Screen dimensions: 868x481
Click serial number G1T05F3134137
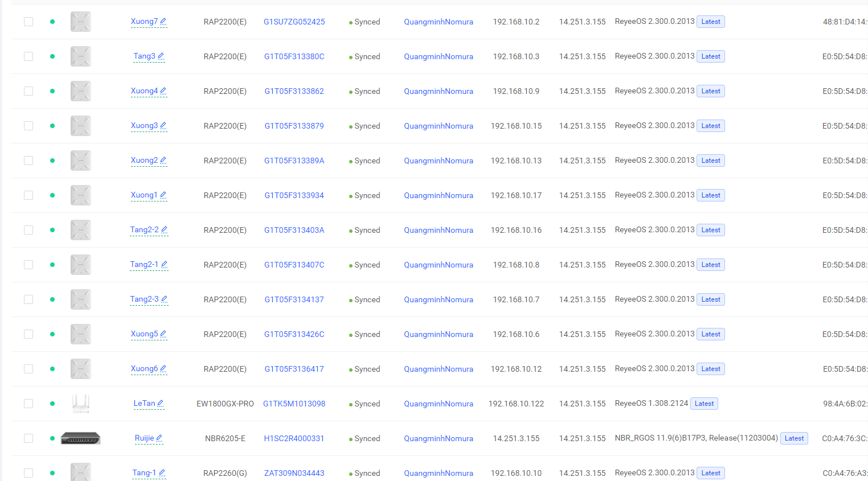(294, 299)
